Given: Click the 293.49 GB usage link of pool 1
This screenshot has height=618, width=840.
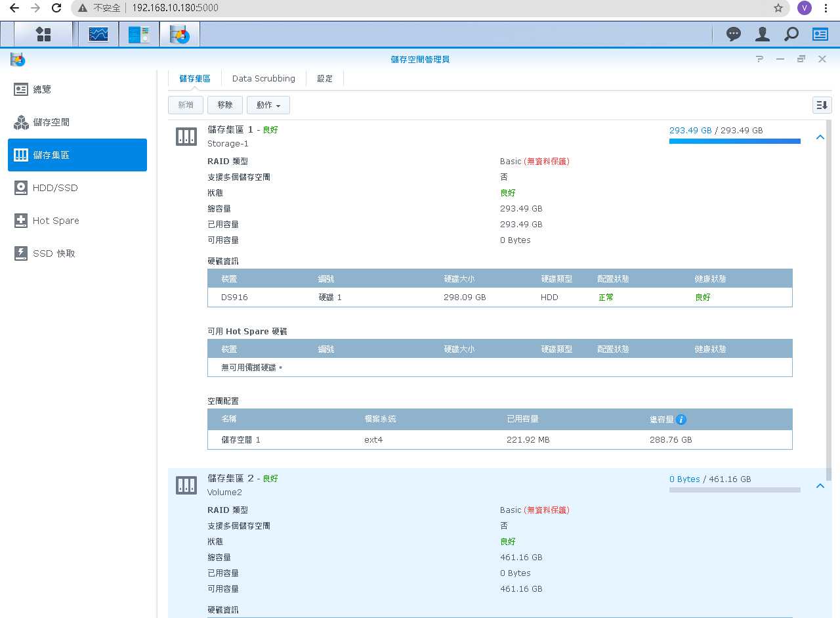Looking at the screenshot, I should pos(690,131).
